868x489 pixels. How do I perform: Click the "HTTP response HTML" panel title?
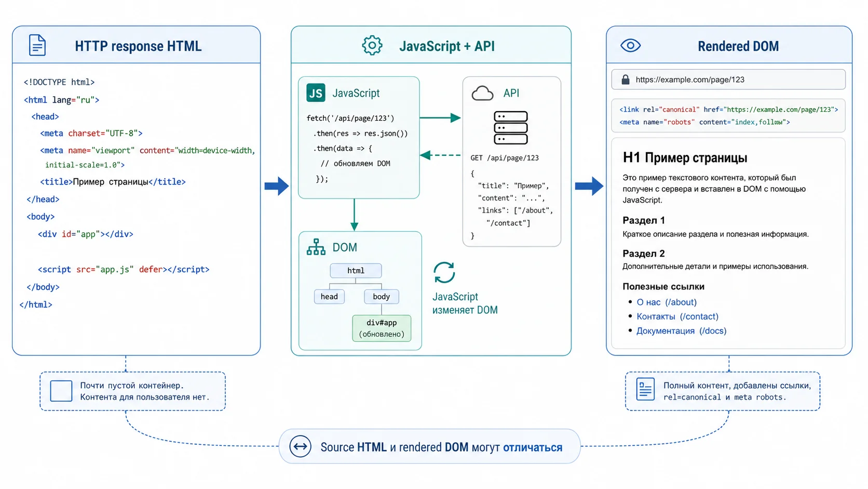tap(138, 46)
